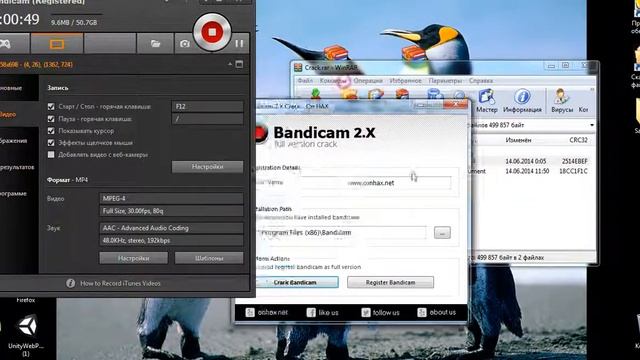Screen dimensions: 640x360
Task: Open the output folder icon in Bandicam
Action: point(155,44)
